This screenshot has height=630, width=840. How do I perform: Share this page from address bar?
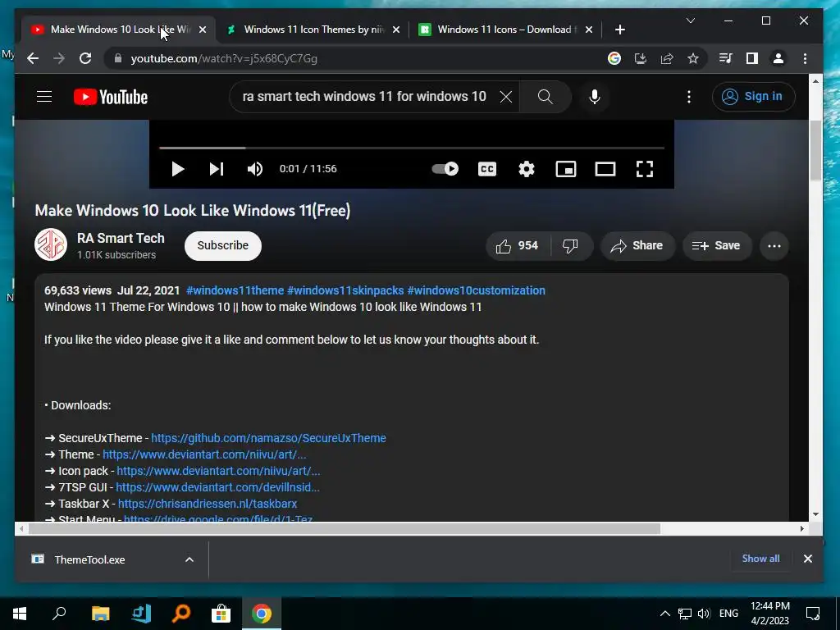point(667,58)
